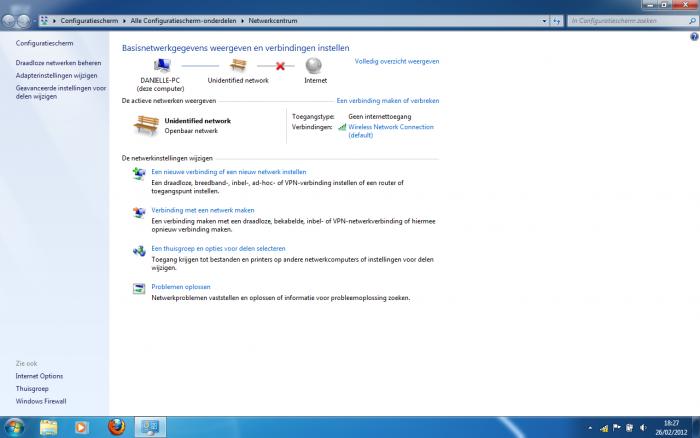Screen dimensions: 700x438
Task: Click the Action Center flag tray icon
Action: tap(617, 428)
